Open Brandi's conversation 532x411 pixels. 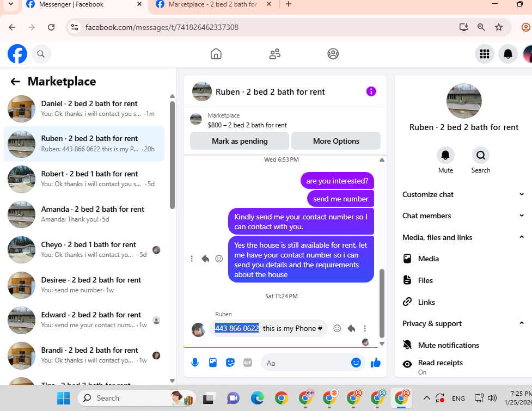coord(84,355)
